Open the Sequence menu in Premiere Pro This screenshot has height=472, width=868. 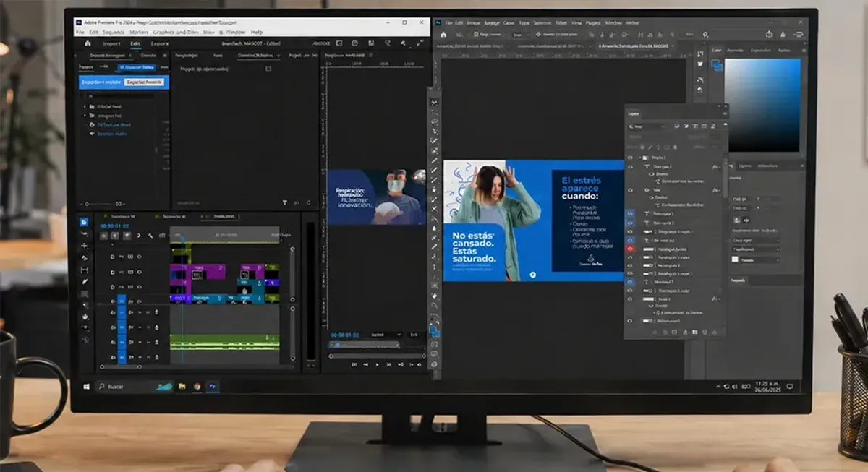(113, 32)
